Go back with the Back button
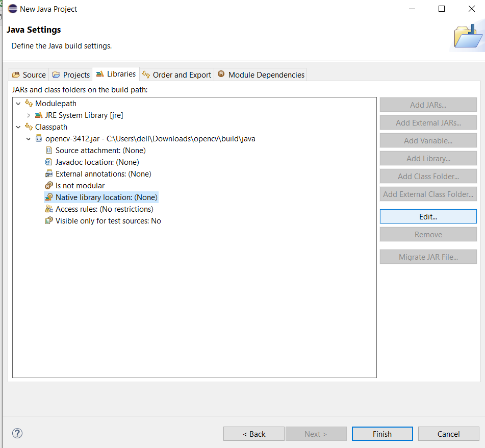 pos(253,434)
